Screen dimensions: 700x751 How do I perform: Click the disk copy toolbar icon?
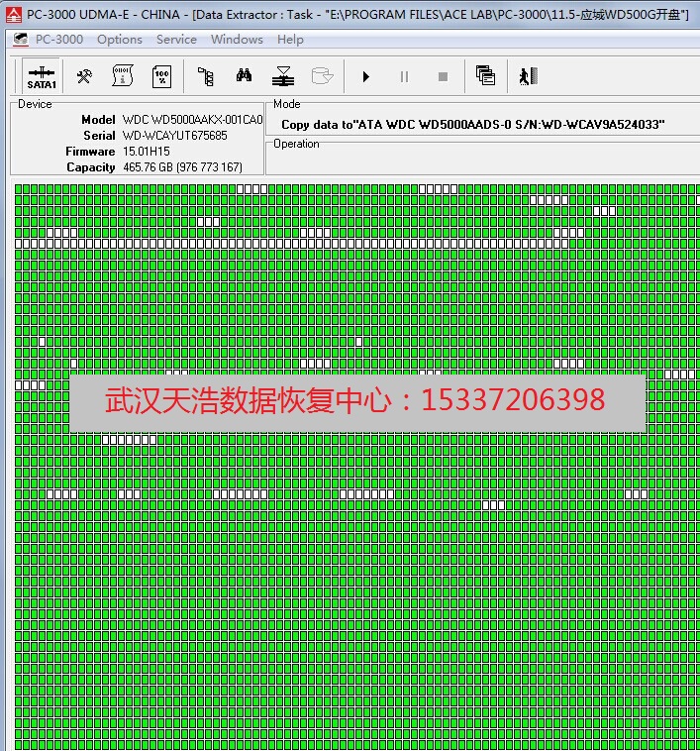coord(283,76)
